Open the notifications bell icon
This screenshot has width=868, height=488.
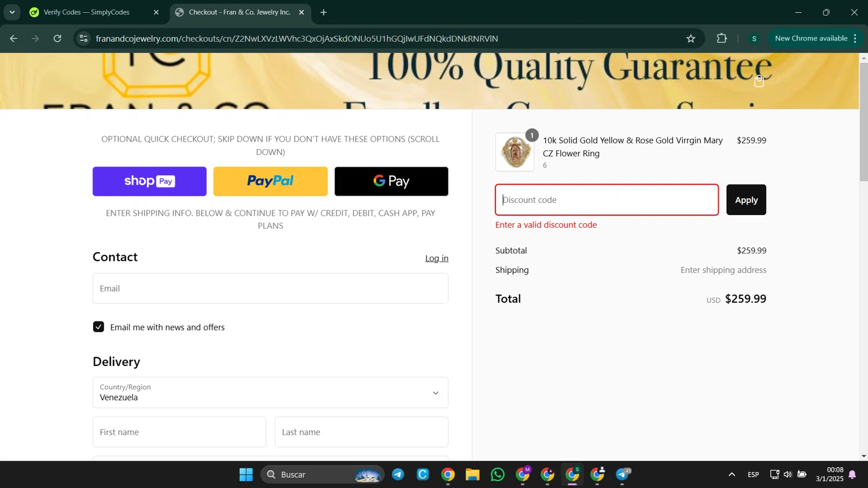852,475
